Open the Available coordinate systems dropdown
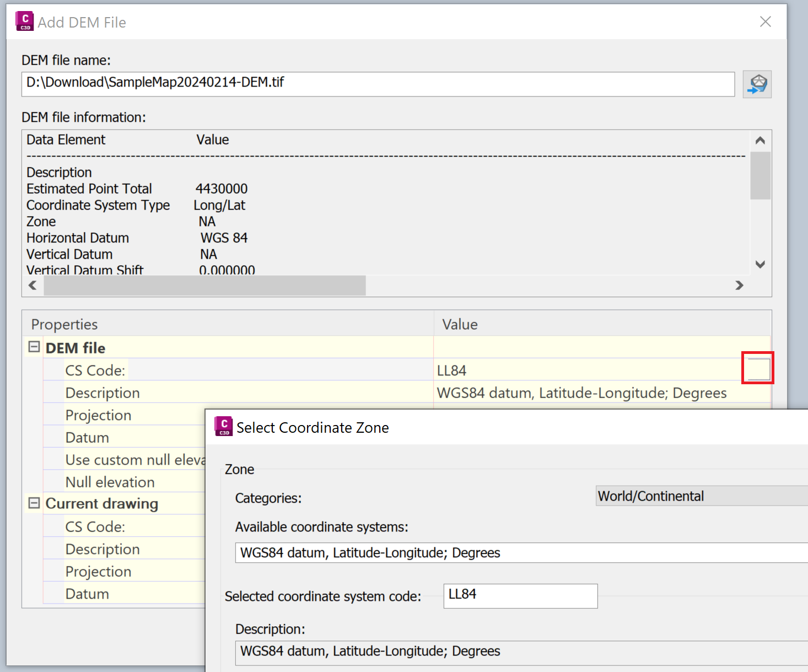Image resolution: width=808 pixels, height=672 pixels. pos(521,552)
